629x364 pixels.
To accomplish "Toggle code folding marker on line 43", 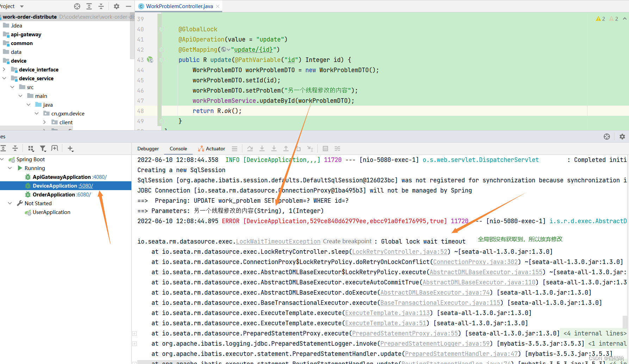I will pyautogui.click(x=161, y=60).
